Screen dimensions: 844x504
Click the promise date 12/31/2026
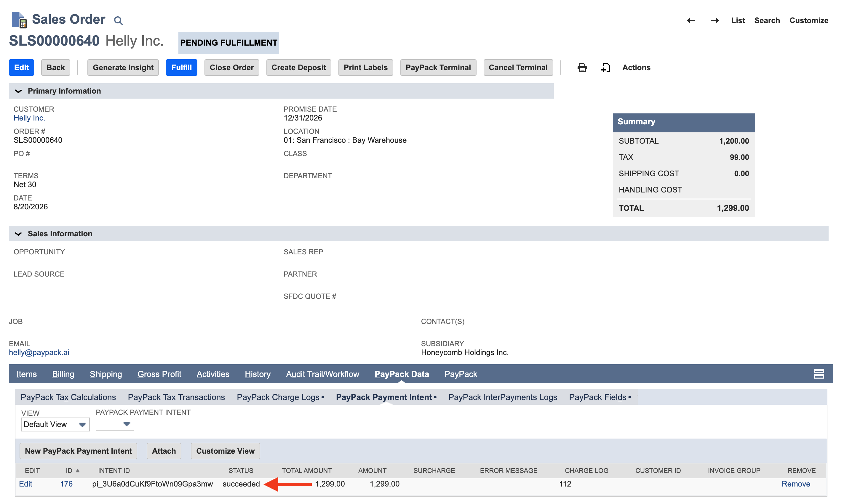[303, 118]
